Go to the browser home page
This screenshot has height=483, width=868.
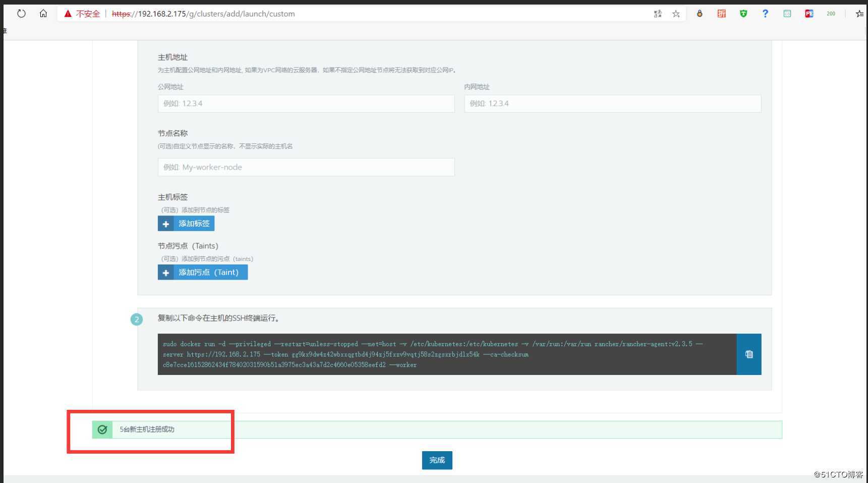point(43,14)
